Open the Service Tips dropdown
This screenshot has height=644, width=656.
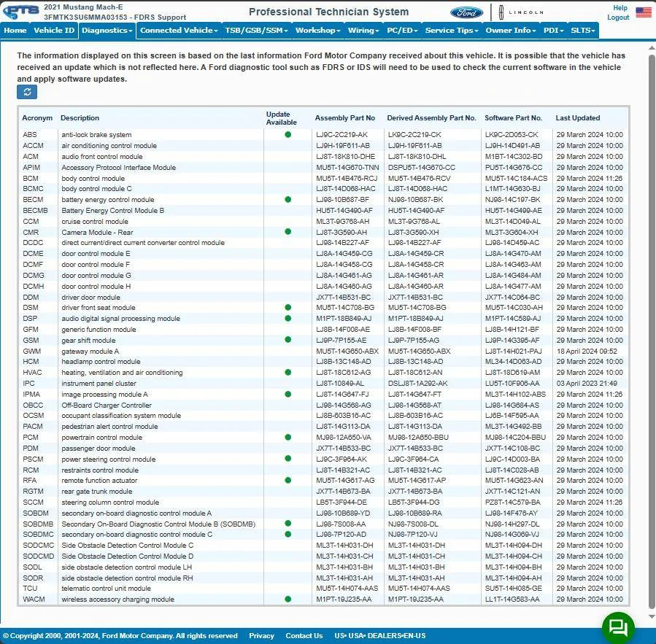[452, 30]
